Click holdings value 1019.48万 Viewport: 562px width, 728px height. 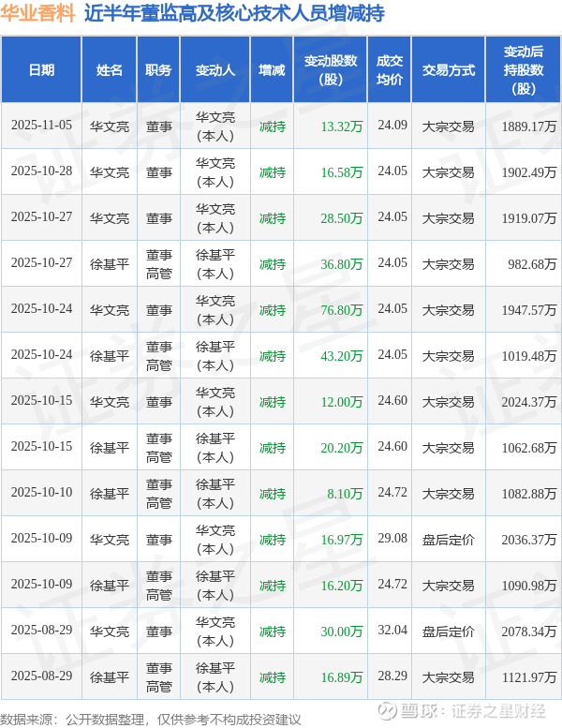529,356
